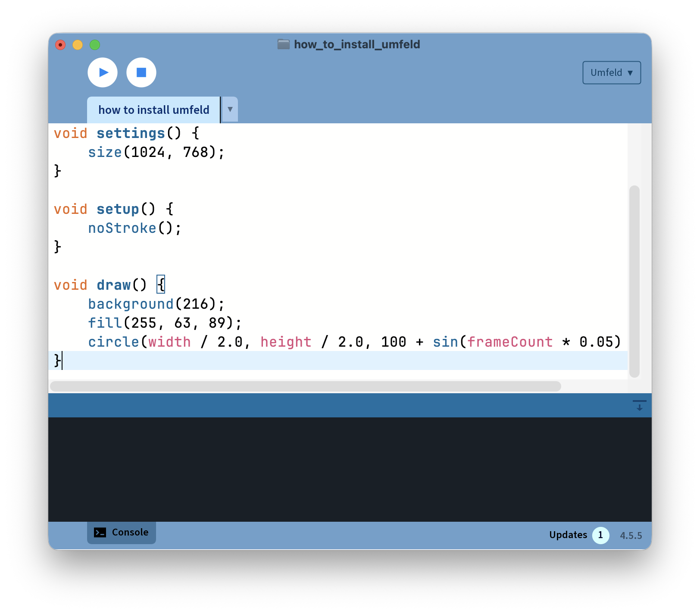This screenshot has height=614, width=700.
Task: Click the version number 4.5.5
Action: (x=631, y=536)
